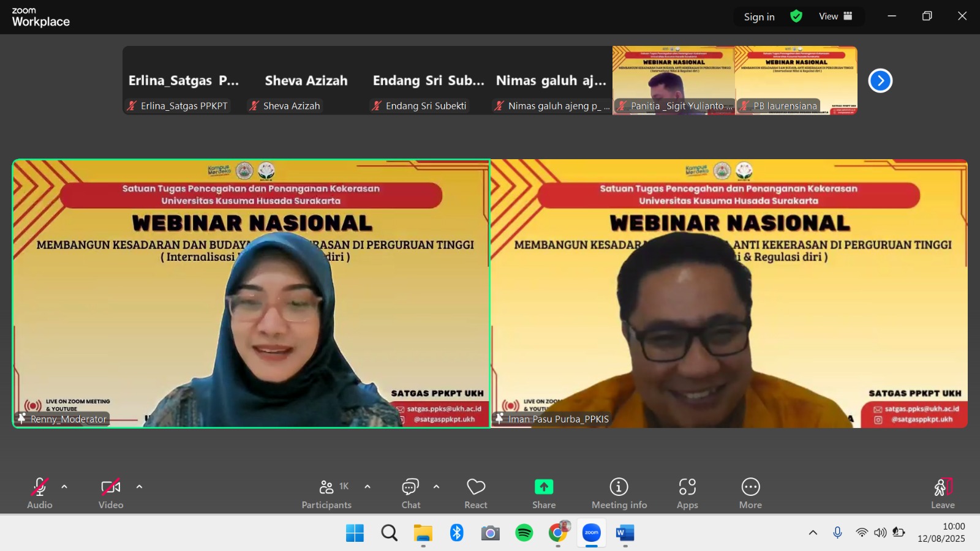Select Panitia_Sigit Yulianto video thumbnail

[x=673, y=80]
